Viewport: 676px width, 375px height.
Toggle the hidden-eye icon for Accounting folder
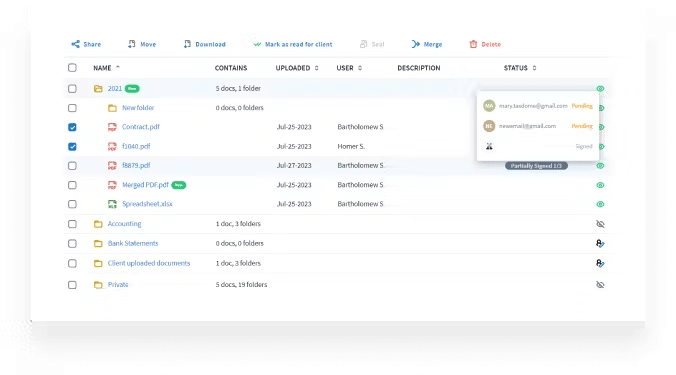pos(600,224)
